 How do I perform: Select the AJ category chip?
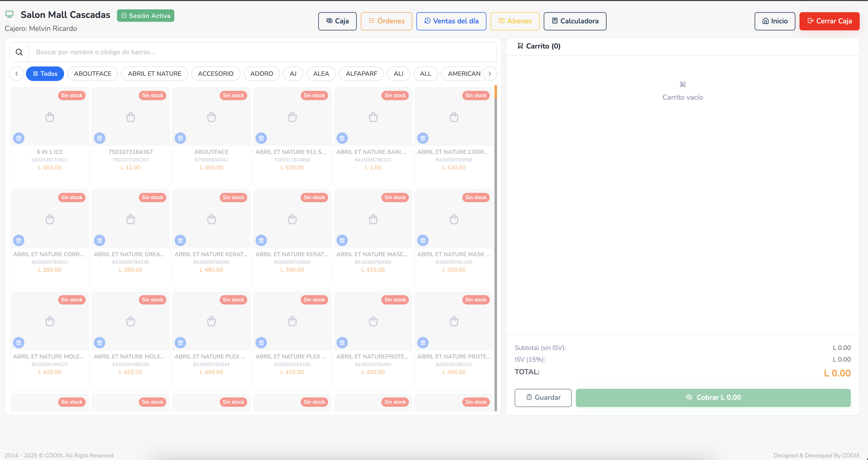click(x=293, y=74)
